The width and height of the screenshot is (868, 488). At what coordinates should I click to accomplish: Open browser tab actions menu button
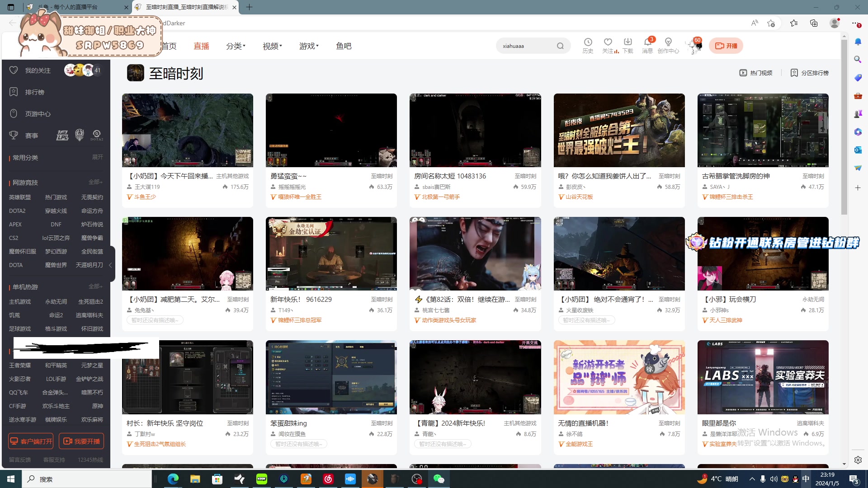[x=11, y=7]
